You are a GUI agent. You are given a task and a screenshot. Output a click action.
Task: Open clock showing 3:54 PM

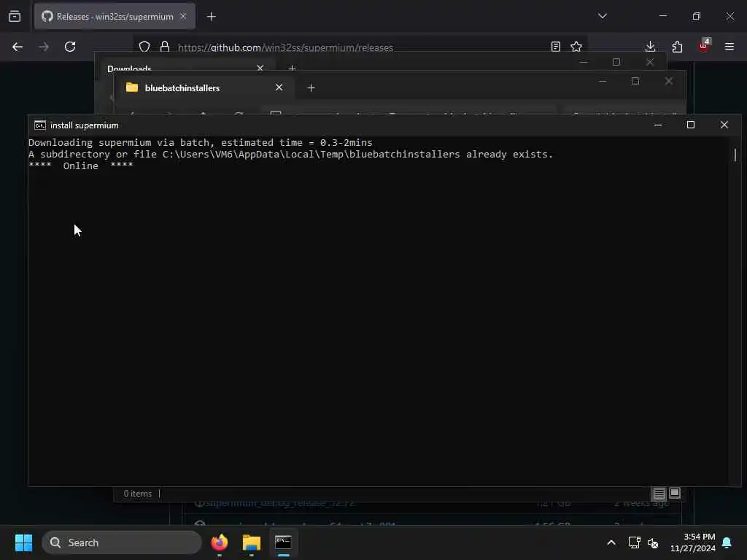tap(693, 542)
